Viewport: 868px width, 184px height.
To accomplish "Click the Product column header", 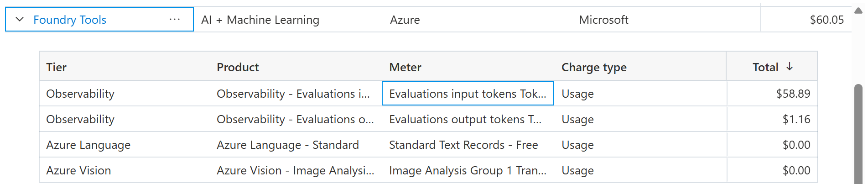I will [238, 67].
